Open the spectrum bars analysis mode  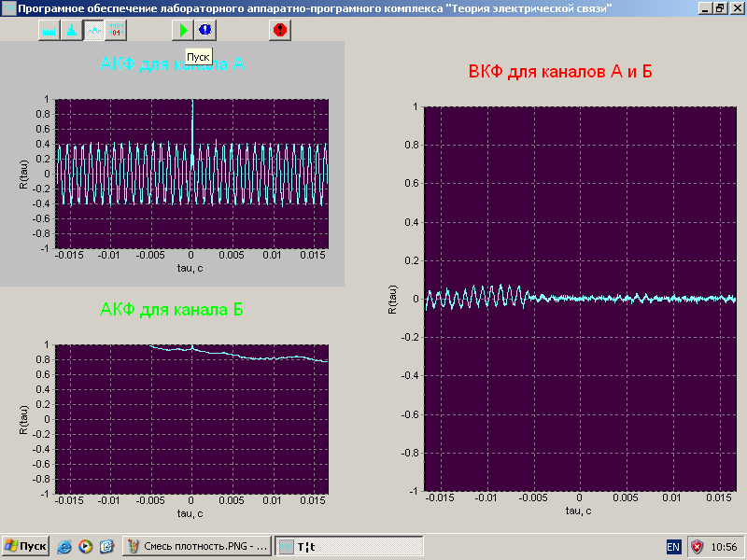49,30
